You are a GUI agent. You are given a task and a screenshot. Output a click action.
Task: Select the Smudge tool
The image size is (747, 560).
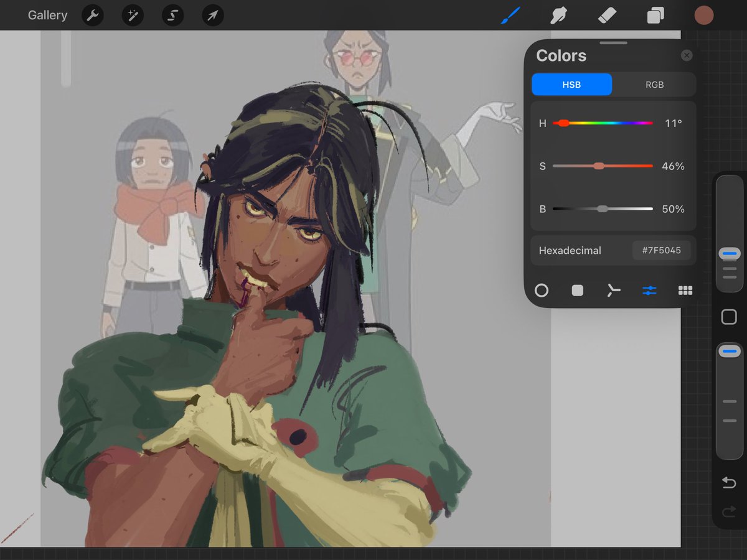pos(558,16)
